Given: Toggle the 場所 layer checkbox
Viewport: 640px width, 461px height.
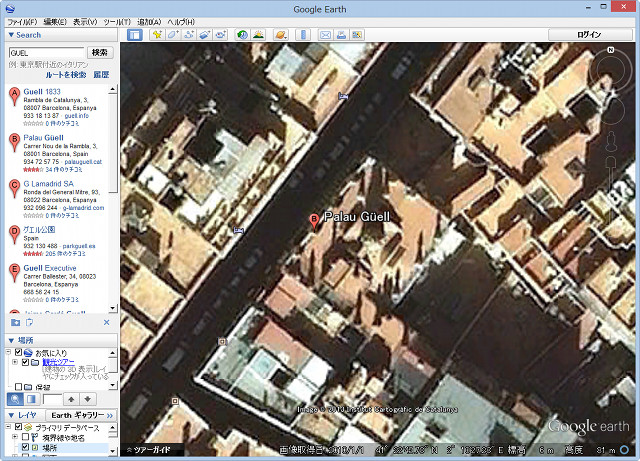Looking at the screenshot, I should pos(25,448).
